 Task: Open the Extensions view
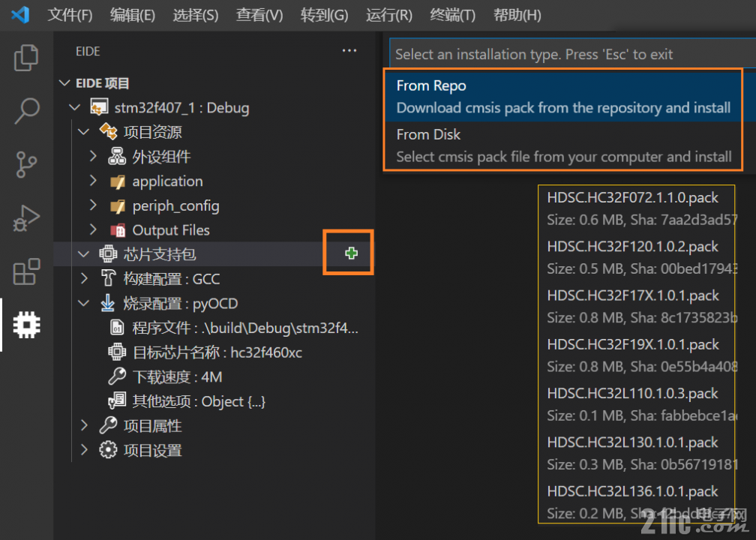(x=26, y=271)
